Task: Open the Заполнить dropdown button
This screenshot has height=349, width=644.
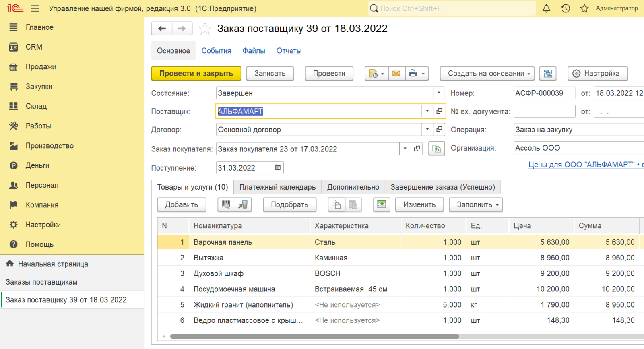Action: [x=478, y=204]
